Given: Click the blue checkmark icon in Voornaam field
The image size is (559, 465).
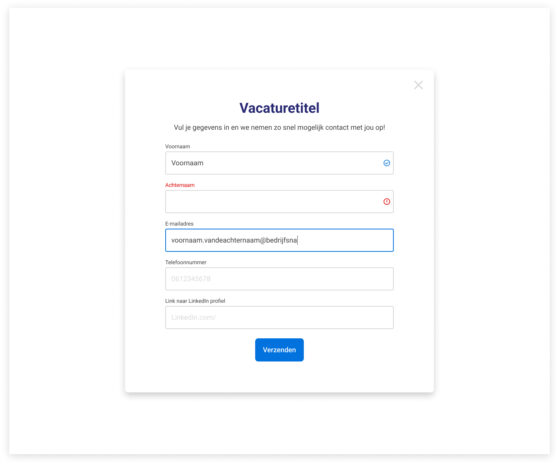Looking at the screenshot, I should coord(386,163).
